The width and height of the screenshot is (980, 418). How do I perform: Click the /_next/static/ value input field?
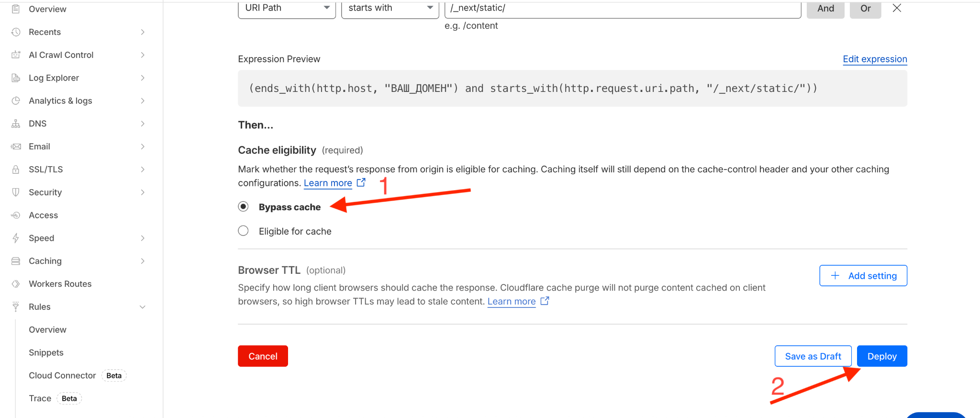tap(622, 8)
